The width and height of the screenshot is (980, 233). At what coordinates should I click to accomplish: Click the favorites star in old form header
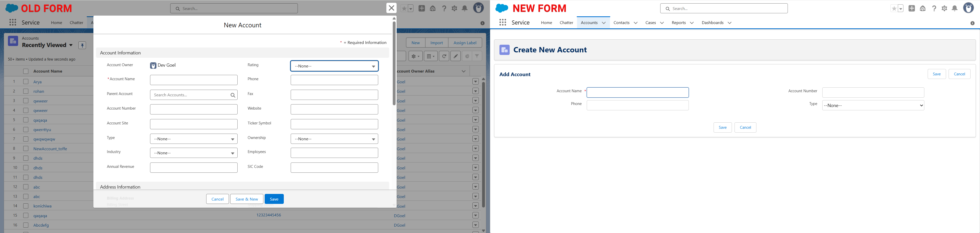pos(404,8)
